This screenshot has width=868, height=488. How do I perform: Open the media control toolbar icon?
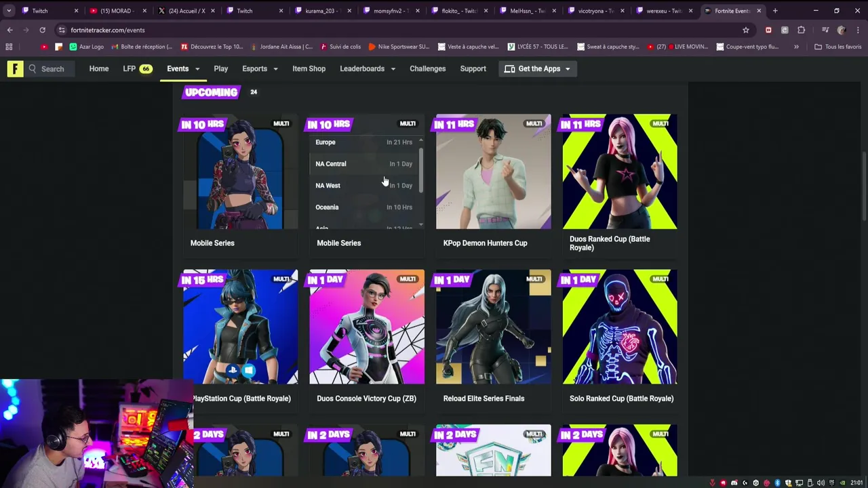tap(825, 30)
